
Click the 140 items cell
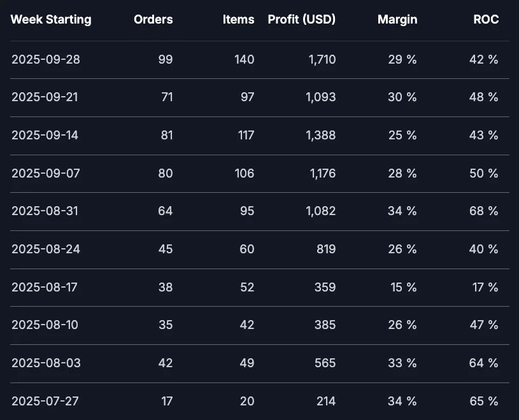(243, 59)
